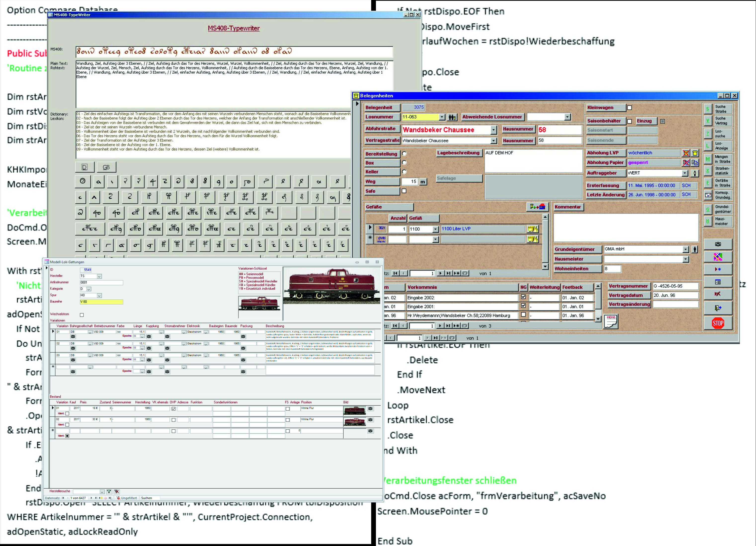
Task: Click the filter funnel icon beside Herstellersuche
Action: pyautogui.click(x=109, y=492)
